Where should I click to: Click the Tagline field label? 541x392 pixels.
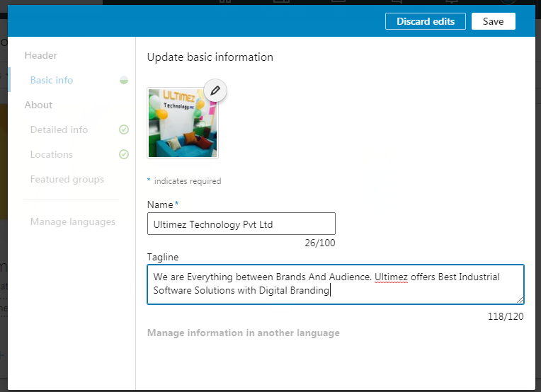pyautogui.click(x=163, y=257)
